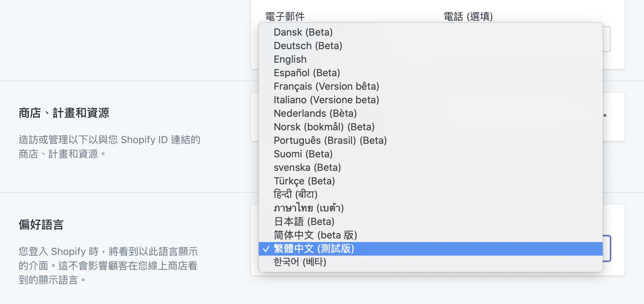Select Türkçe (Beta) option
The width and height of the screenshot is (644, 304).
tap(304, 181)
